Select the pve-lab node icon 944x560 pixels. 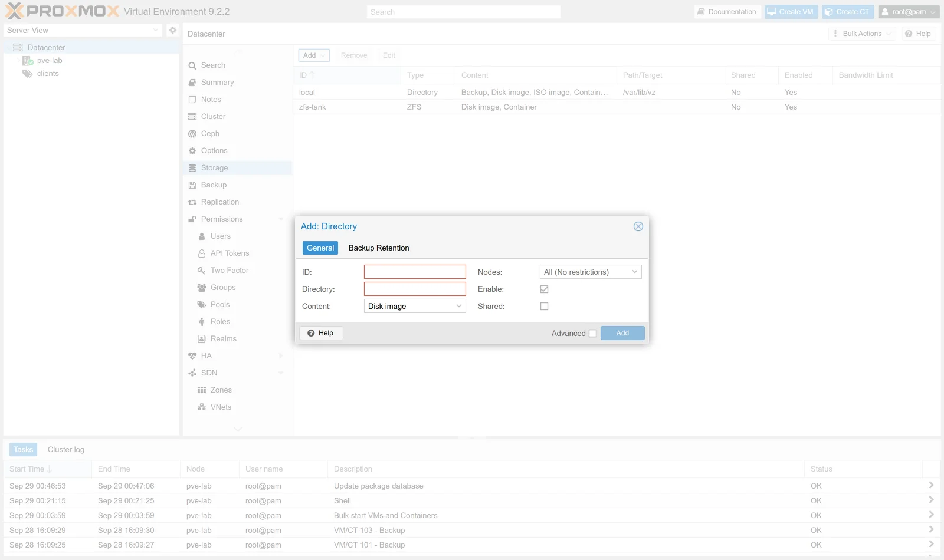pos(28,61)
